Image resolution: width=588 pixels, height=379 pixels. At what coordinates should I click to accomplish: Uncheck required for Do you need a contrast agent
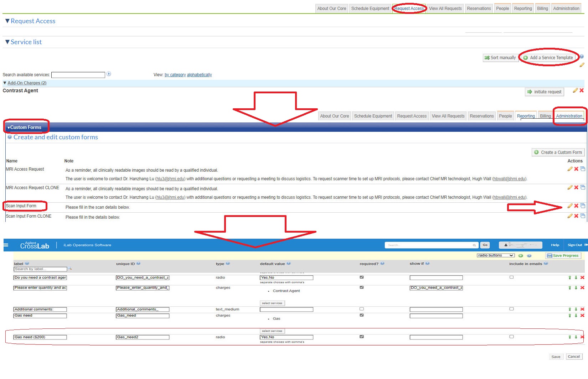click(362, 277)
